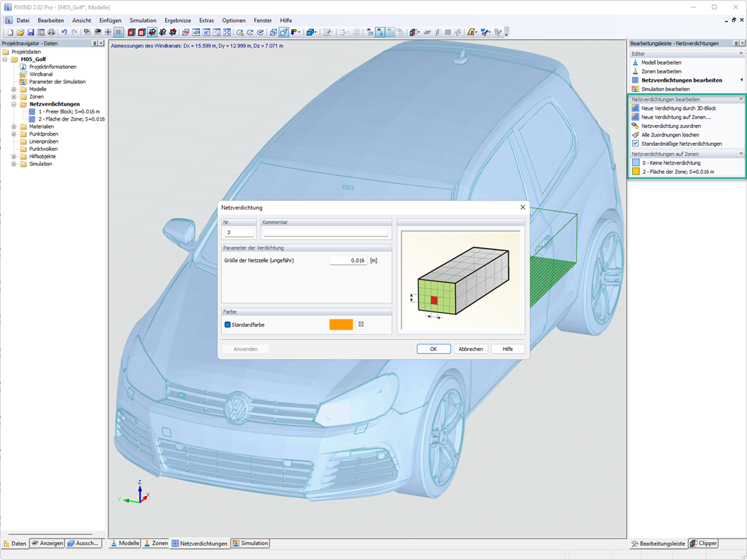
Task: Click the Nr. input field
Action: click(239, 233)
